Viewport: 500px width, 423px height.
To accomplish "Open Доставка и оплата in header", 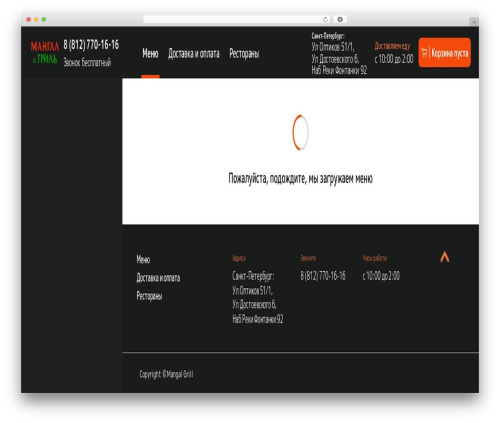I will click(194, 54).
